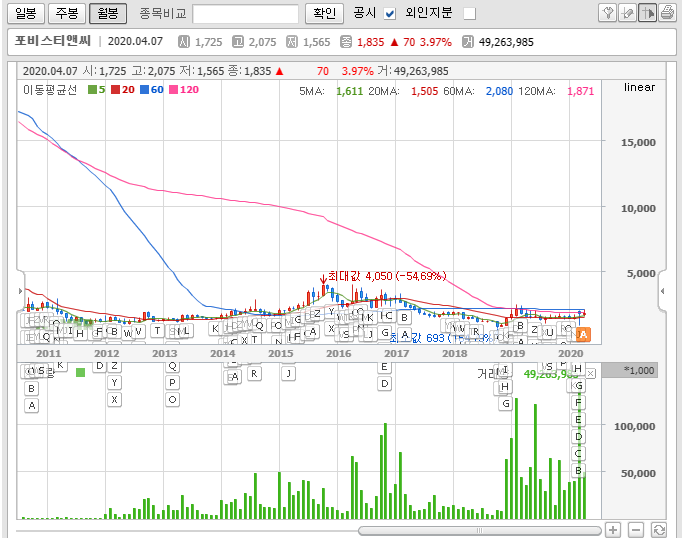Image resolution: width=689 pixels, height=538 pixels.
Task: Reset chart with the refresh icon
Action: pyautogui.click(x=659, y=530)
